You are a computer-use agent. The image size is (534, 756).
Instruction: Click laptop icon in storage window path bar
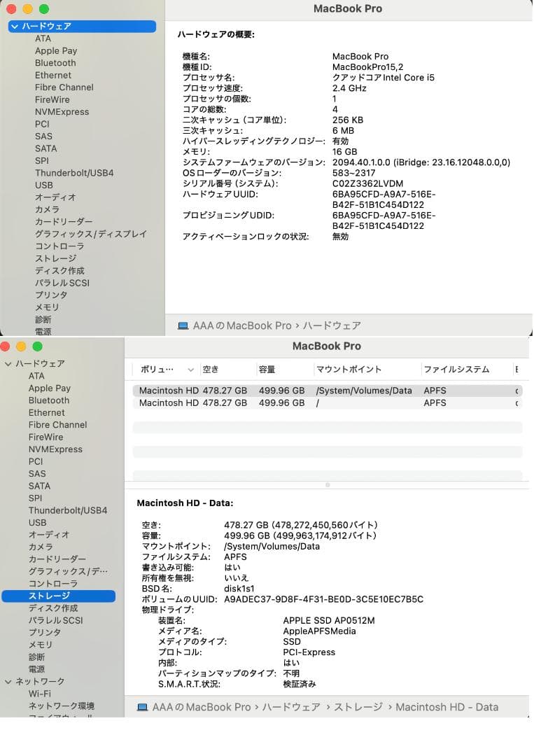click(x=142, y=707)
